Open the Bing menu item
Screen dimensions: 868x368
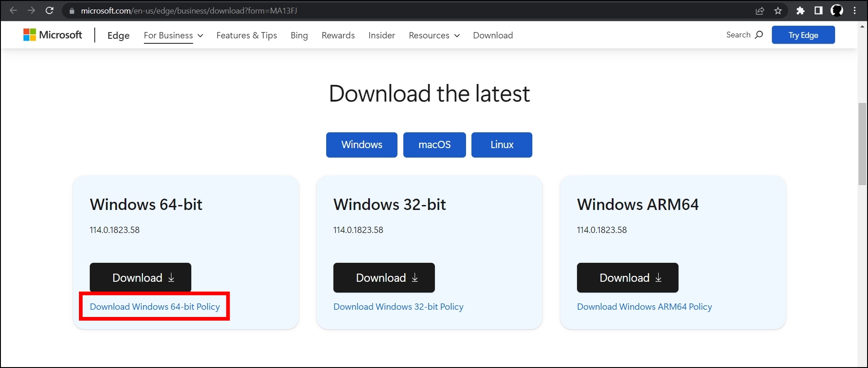[x=299, y=35]
